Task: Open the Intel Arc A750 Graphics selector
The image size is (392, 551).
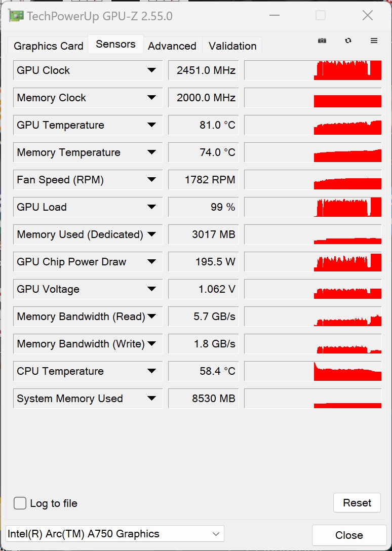Action: [x=115, y=534]
